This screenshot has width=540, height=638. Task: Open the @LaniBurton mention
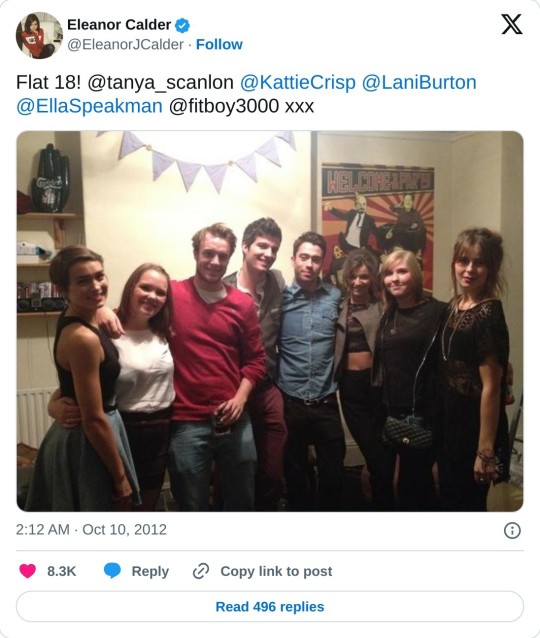pos(419,82)
